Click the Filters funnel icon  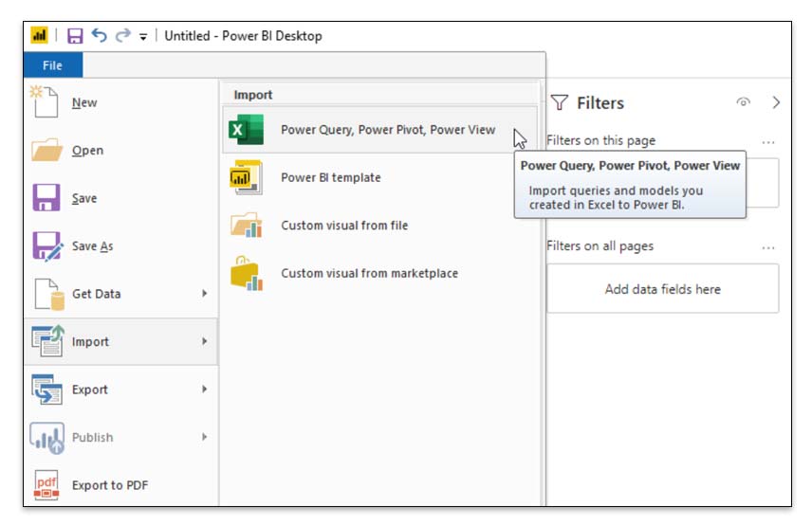click(560, 102)
